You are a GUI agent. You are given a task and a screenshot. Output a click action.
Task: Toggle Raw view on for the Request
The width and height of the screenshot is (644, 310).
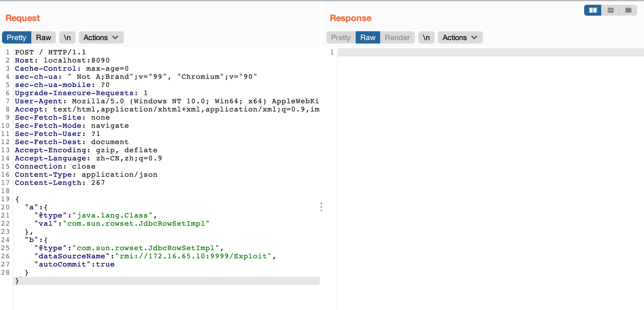pyautogui.click(x=43, y=37)
